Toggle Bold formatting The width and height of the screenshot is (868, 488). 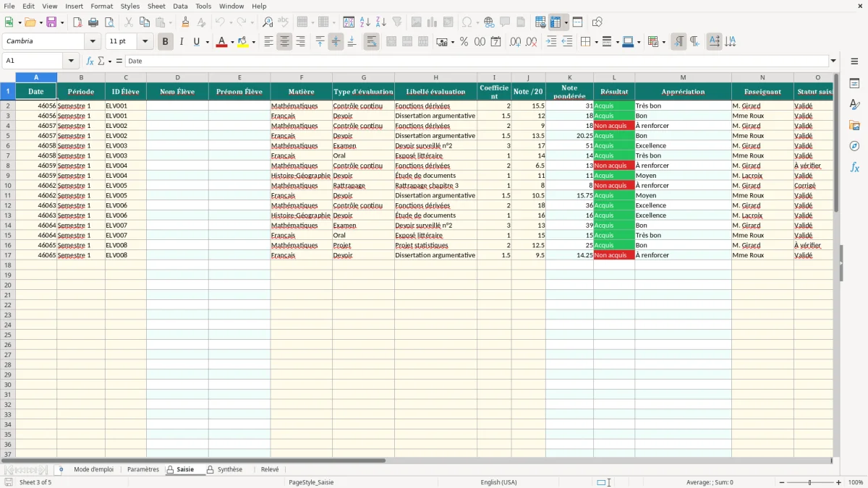[165, 42]
